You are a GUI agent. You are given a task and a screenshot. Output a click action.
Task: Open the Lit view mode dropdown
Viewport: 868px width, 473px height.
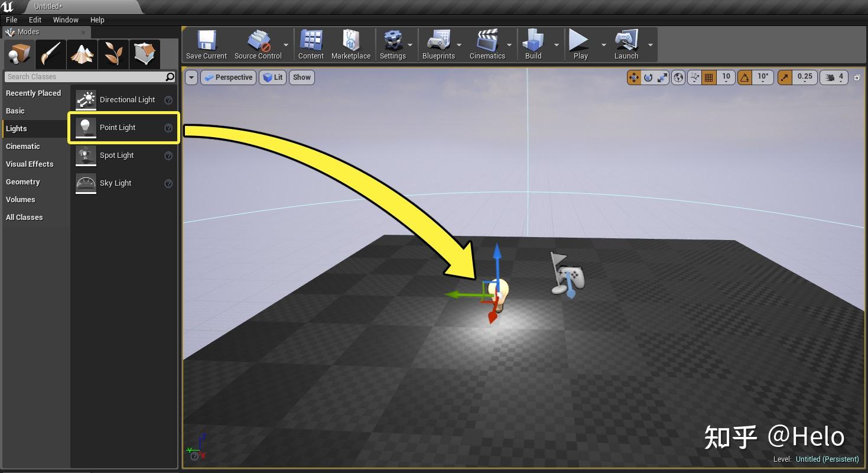pos(272,77)
